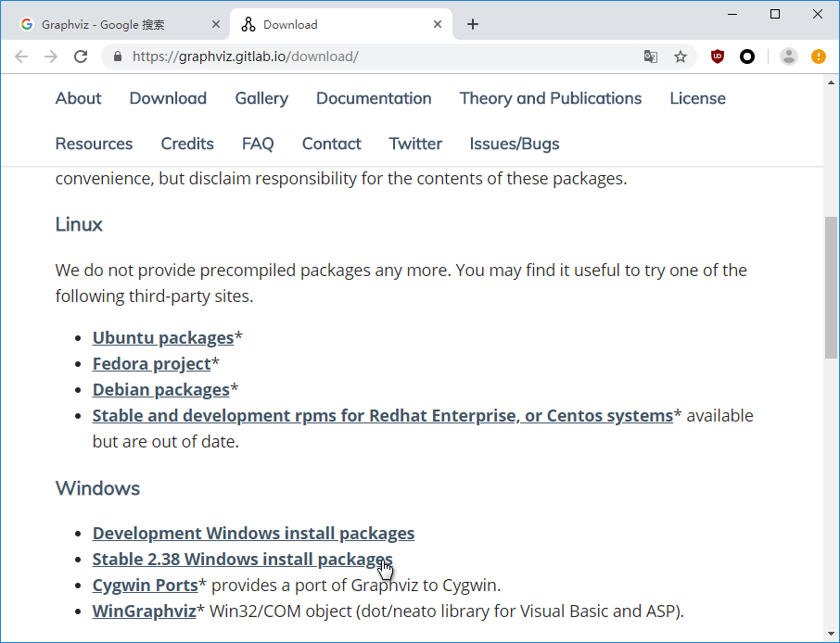The image size is (840, 643).
Task: Click the orange Chrome update alert icon
Action: click(x=819, y=57)
